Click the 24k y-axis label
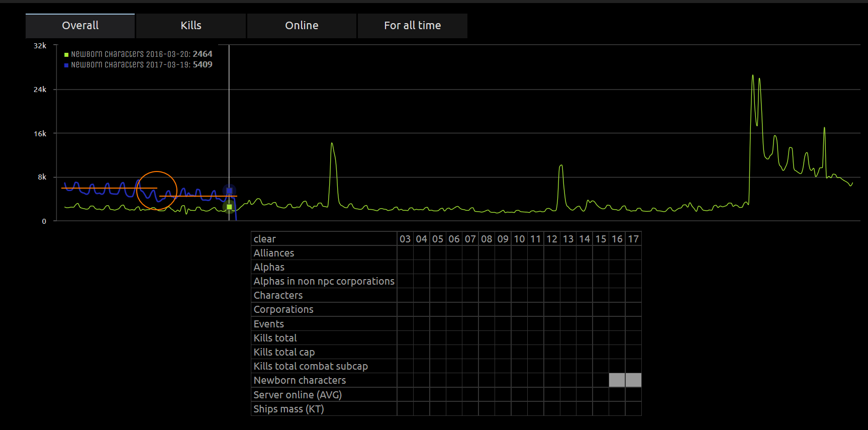Image resolution: width=868 pixels, height=430 pixels. click(x=40, y=90)
